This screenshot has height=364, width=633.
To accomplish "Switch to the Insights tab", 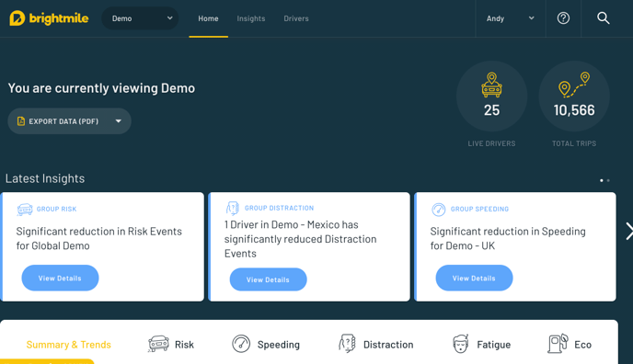I will [x=250, y=18].
